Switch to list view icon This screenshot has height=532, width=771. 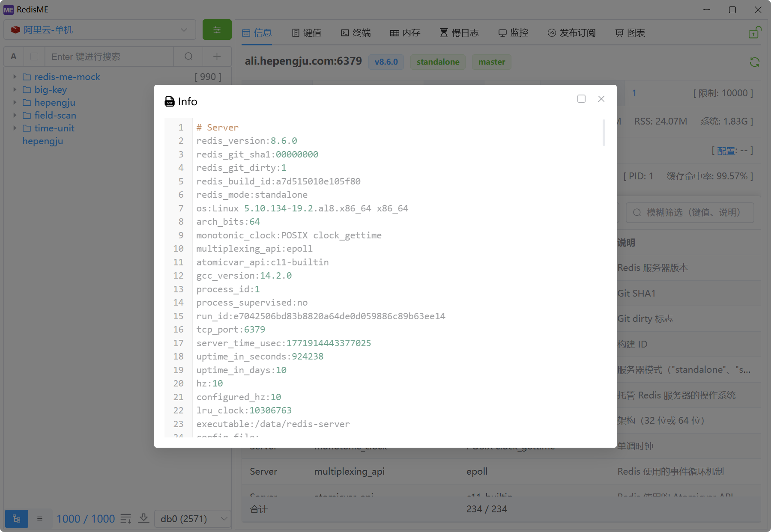tap(40, 519)
